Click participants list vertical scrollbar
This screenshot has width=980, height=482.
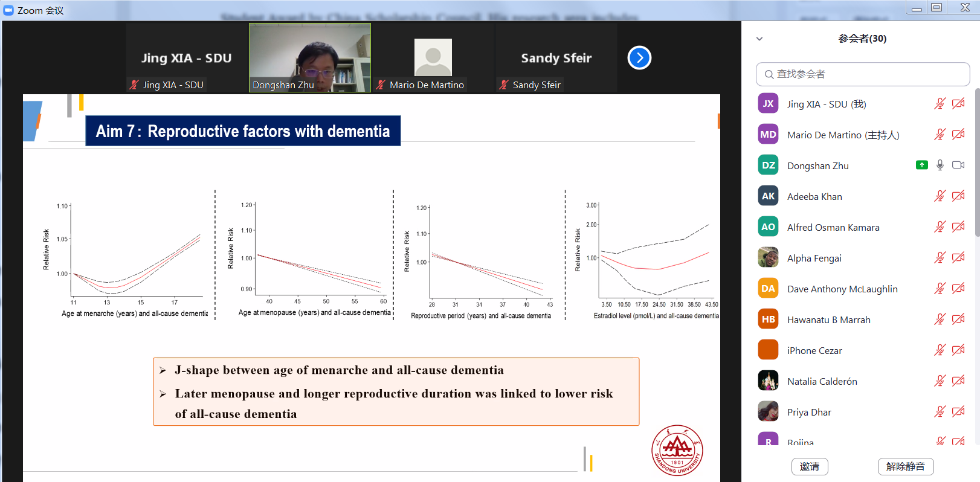click(x=978, y=162)
